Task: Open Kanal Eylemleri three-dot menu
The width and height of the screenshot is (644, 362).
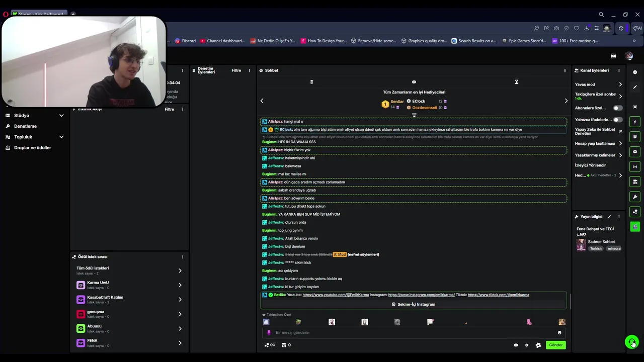Action: point(619,70)
